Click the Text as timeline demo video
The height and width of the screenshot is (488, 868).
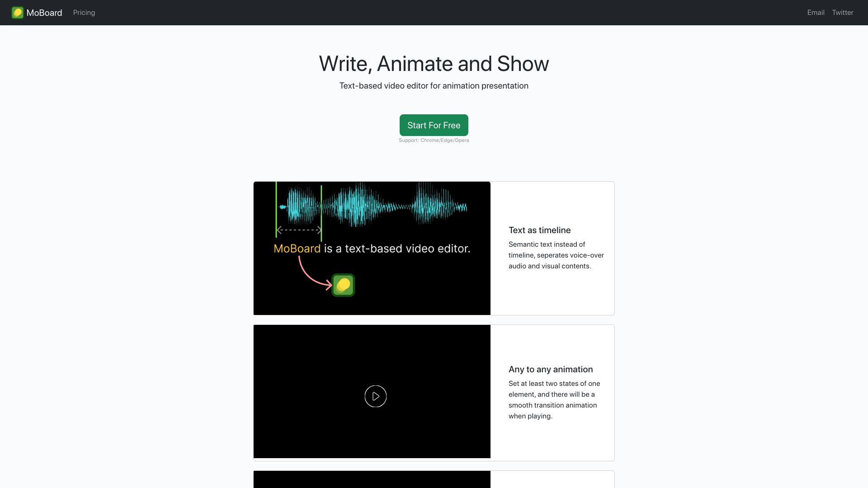tap(372, 248)
